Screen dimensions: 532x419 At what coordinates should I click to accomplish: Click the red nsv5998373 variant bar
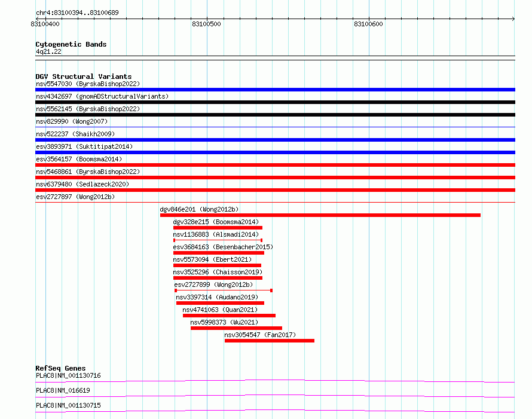[x=236, y=328]
